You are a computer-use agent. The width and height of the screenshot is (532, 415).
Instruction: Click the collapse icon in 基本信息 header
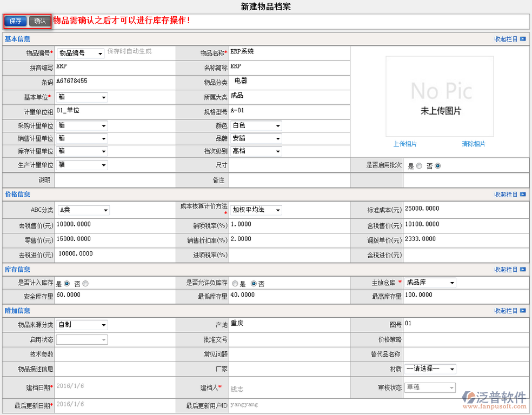[522, 39]
